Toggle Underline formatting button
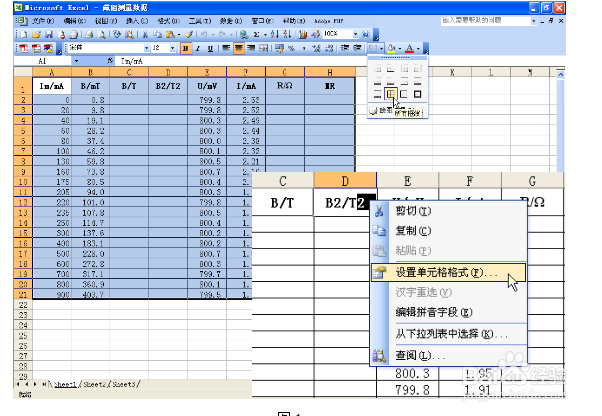The image size is (602, 416). (210, 48)
